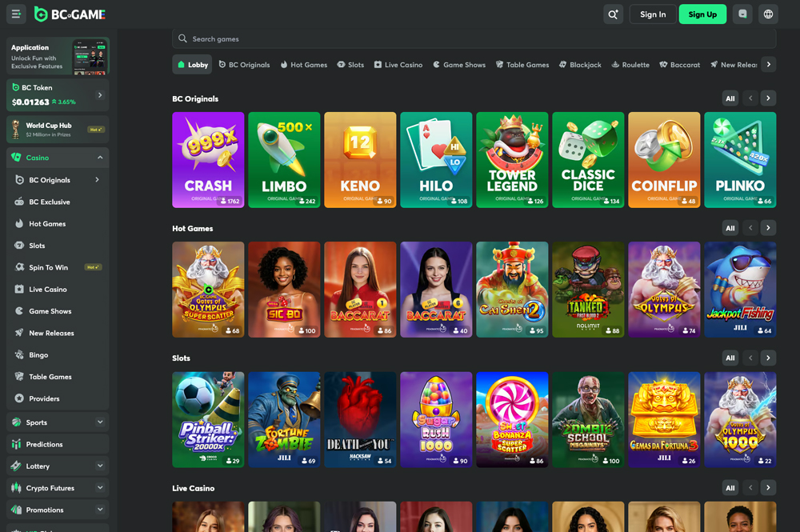800x532 pixels.
Task: Expand the Sports section chevron
Action: coord(100,422)
